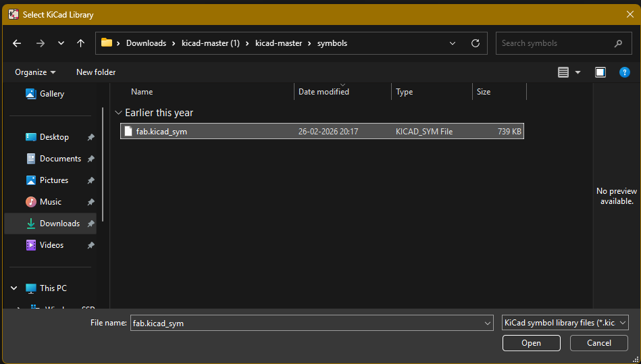This screenshot has width=641, height=364.
Task: Click the pin icon next to Pictures
Action: click(91, 180)
